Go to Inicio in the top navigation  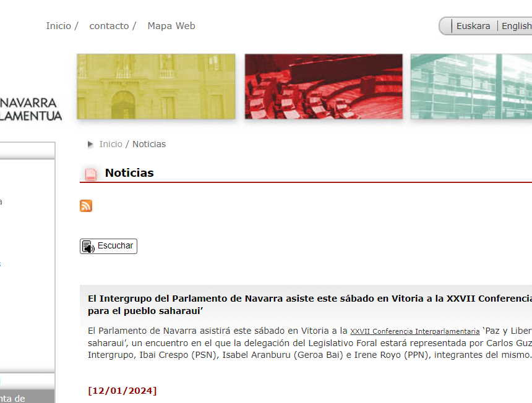tap(59, 26)
